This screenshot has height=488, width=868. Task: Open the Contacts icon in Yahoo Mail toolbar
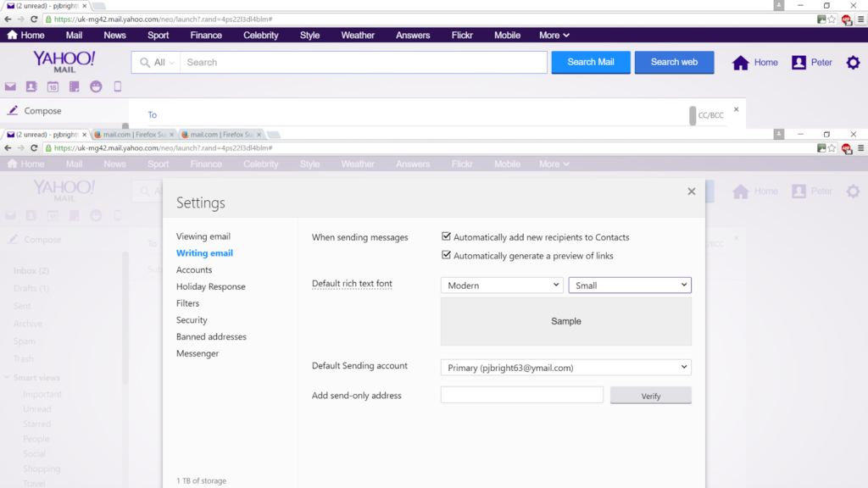pos(31,86)
